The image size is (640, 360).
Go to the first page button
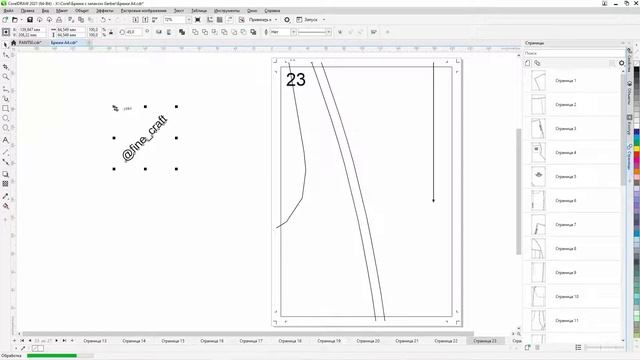point(22,340)
